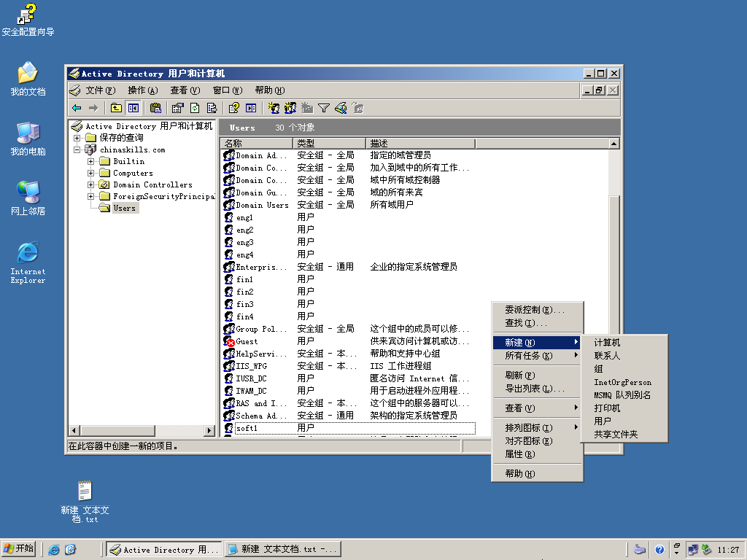Select the Schema Ad... group row
The width and height of the screenshot is (747, 560).
[349, 416]
